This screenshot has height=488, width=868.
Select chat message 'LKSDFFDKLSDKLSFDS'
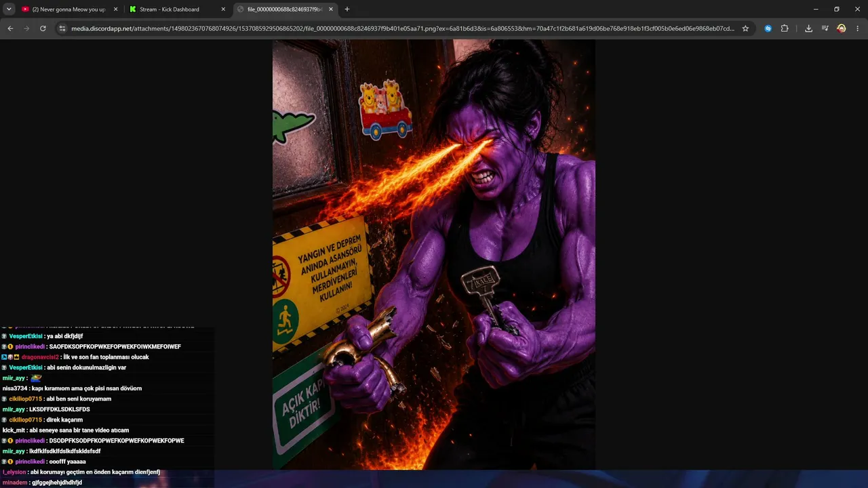60,410
